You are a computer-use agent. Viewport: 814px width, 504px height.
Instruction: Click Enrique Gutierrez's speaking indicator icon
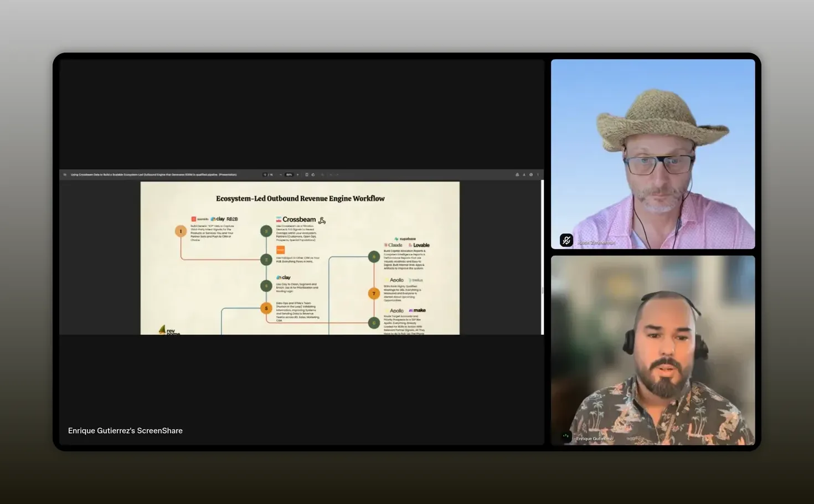coord(566,436)
